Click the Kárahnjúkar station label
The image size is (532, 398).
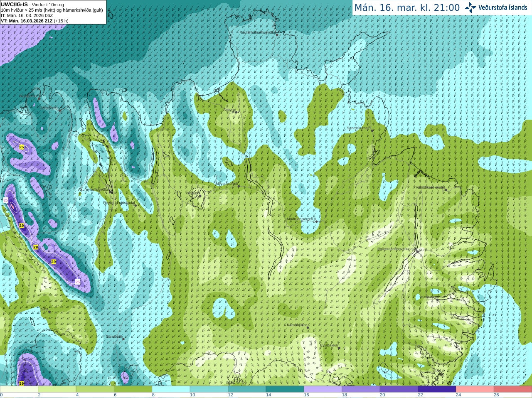pyautogui.click(x=297, y=325)
